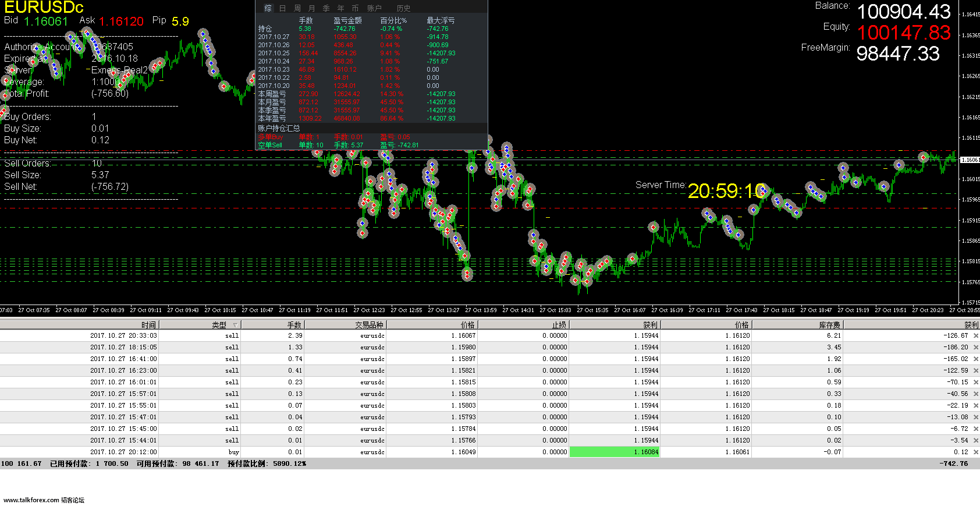
Task: Click the 本年盈亏 row label
Action: click(x=272, y=118)
